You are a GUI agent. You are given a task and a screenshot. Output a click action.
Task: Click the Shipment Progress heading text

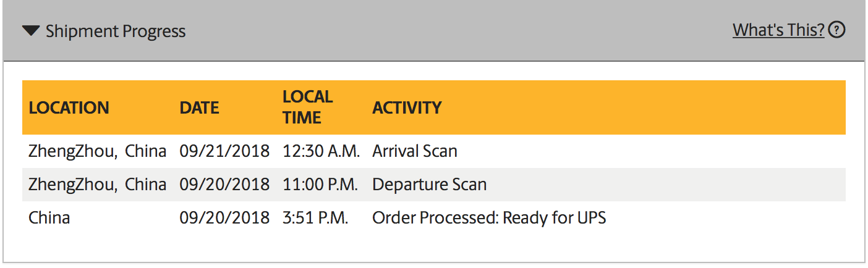point(116,31)
